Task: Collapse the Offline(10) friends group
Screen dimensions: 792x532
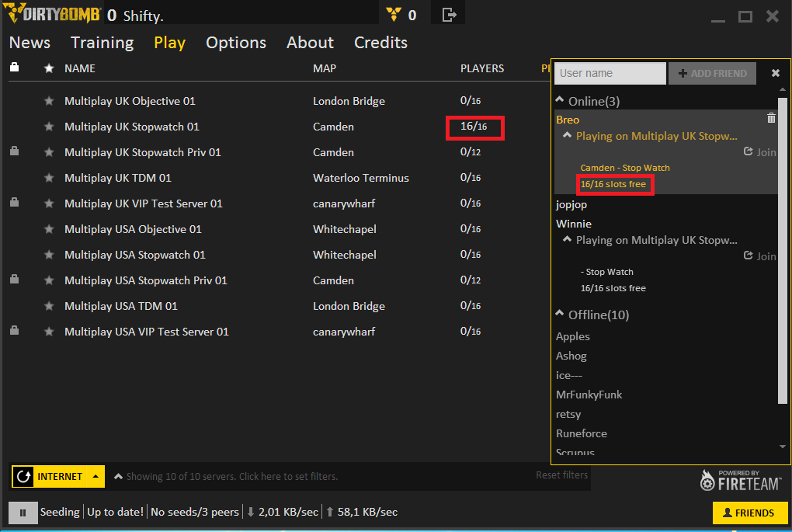Action: 559,315
